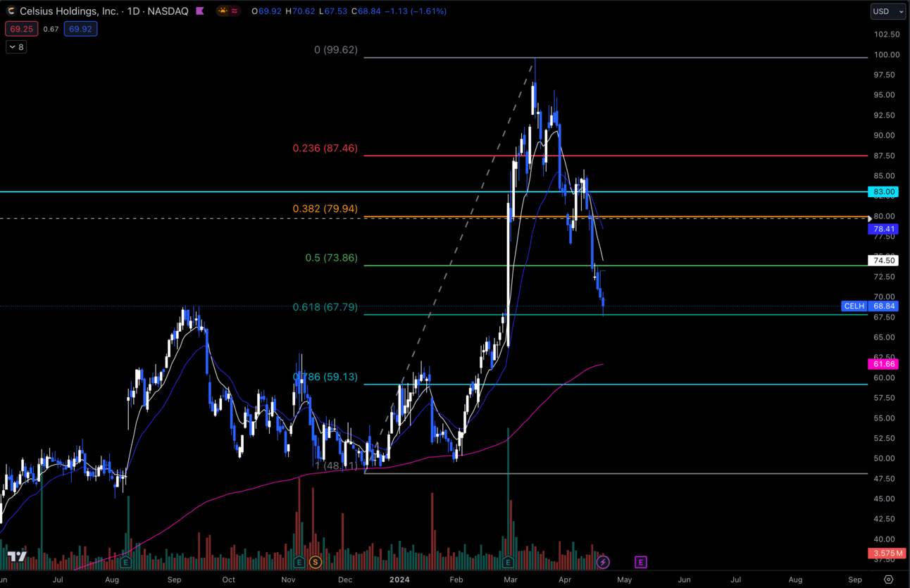Open the March earnings E marker
The image size is (910, 588).
pos(508,562)
